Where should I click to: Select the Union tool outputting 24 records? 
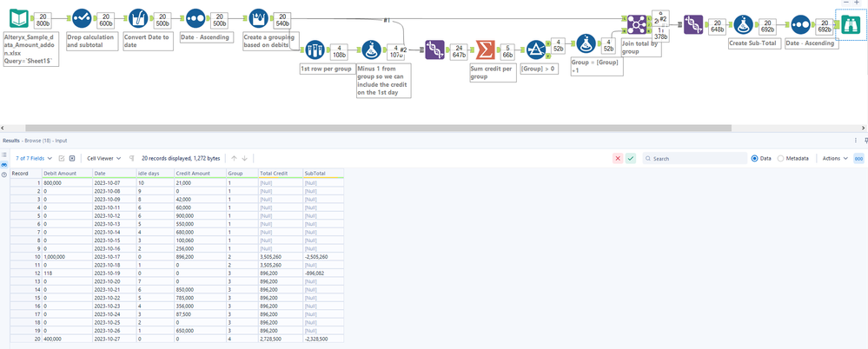coord(434,49)
